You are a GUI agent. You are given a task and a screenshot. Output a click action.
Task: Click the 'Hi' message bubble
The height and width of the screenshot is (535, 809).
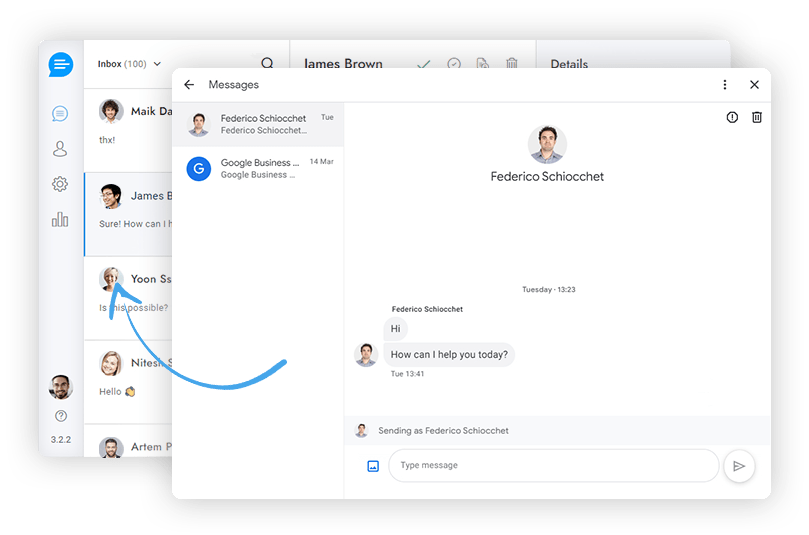396,329
